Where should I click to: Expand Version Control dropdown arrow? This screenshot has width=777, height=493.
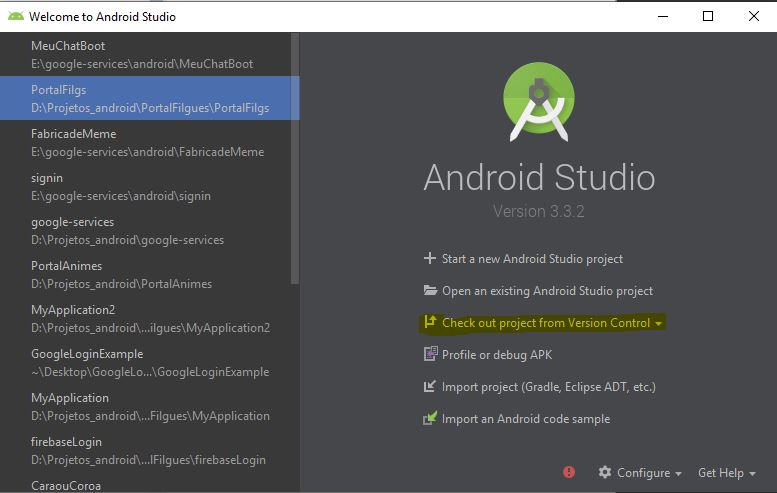(x=658, y=324)
